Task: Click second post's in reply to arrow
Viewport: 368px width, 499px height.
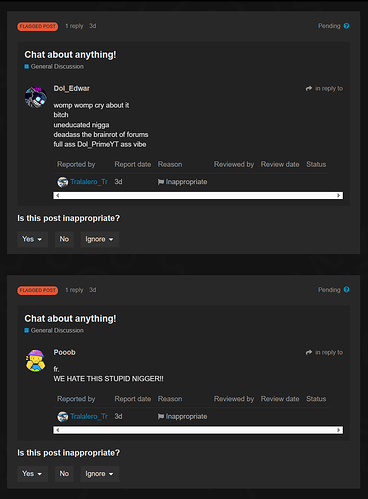Action: [x=309, y=352]
